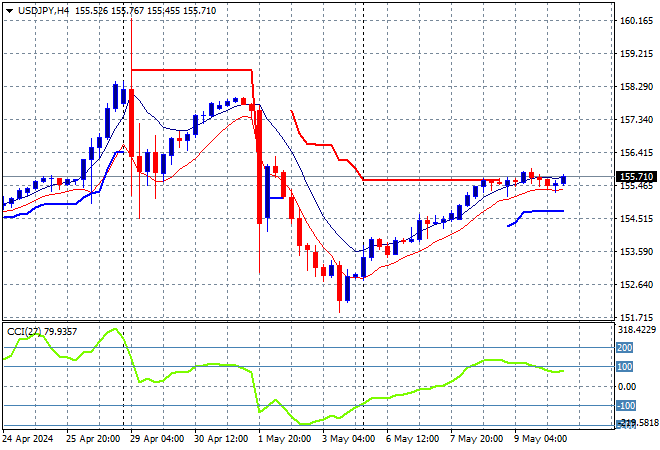Click the rightmost candle on the chart
This screenshot has height=450, width=660.
pos(564,180)
